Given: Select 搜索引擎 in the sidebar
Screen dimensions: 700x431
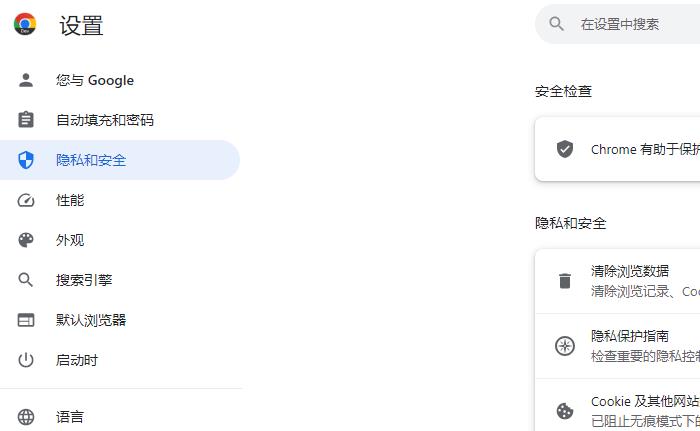Looking at the screenshot, I should (84, 280).
